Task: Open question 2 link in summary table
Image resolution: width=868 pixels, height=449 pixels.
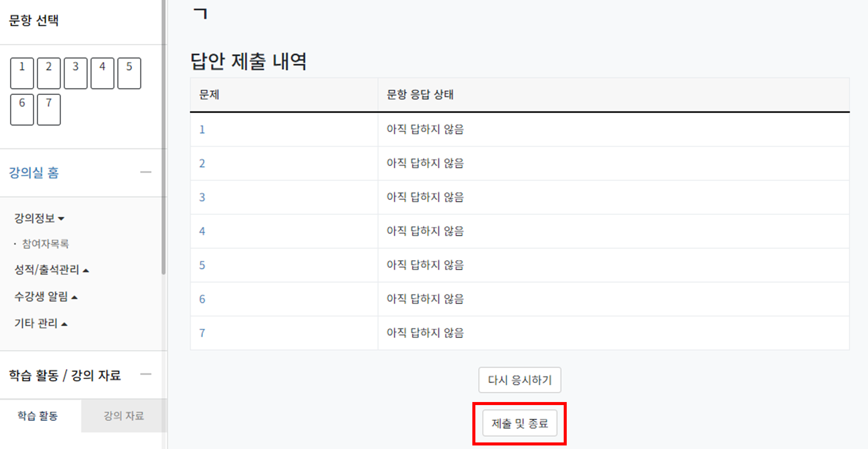Action: [x=202, y=164]
